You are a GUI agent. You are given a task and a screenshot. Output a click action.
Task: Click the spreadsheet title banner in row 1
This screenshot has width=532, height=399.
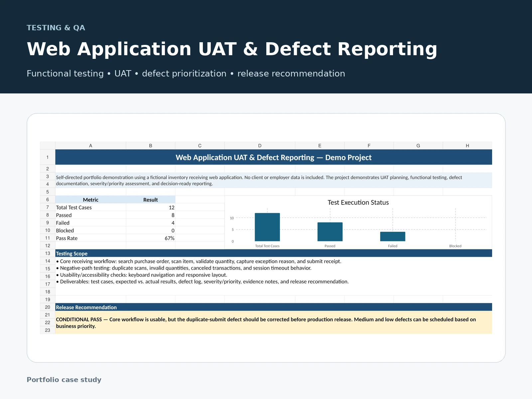point(274,157)
